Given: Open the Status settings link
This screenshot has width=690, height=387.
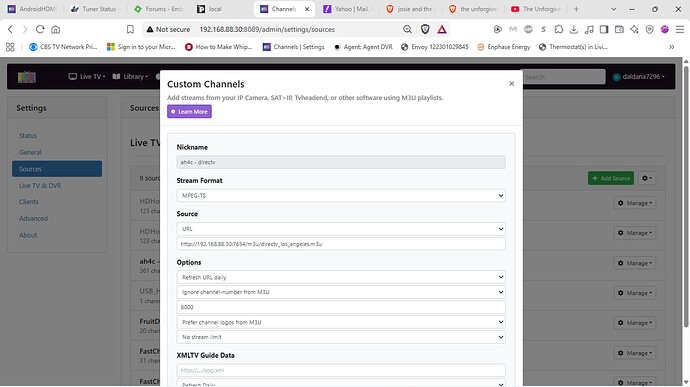Looking at the screenshot, I should [x=28, y=136].
